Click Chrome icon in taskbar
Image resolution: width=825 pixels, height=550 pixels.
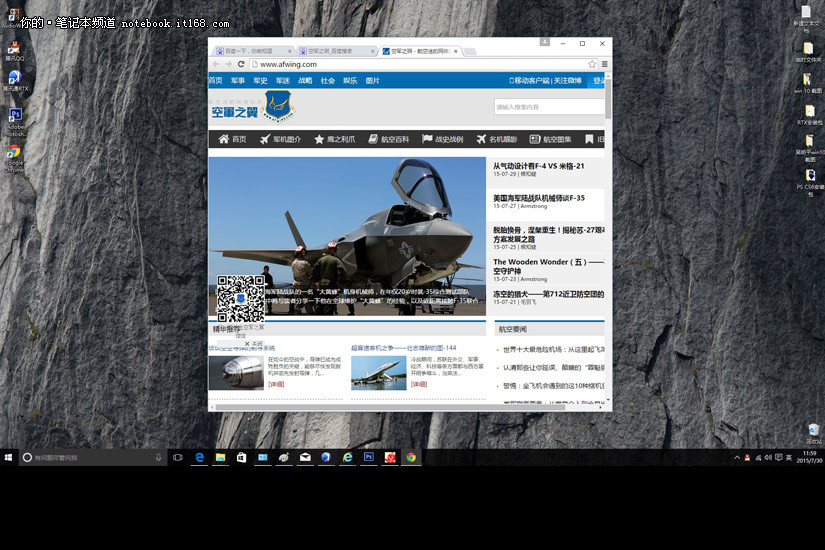411,457
